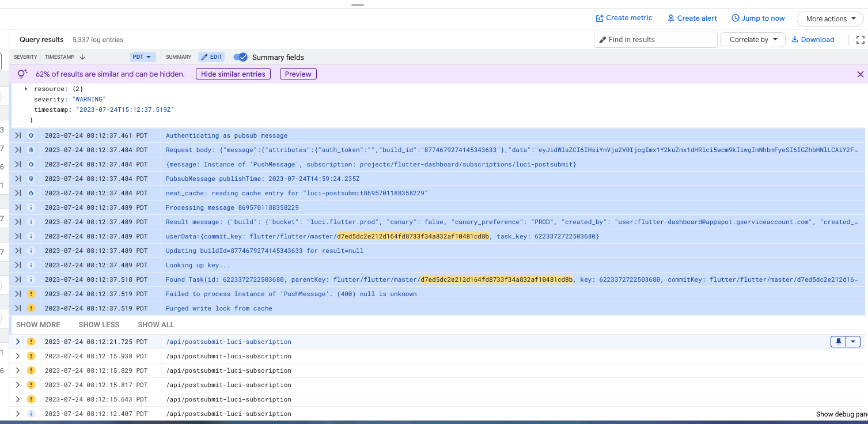Click the Hide similar entries button
The height and width of the screenshot is (424, 868).
[x=233, y=74]
